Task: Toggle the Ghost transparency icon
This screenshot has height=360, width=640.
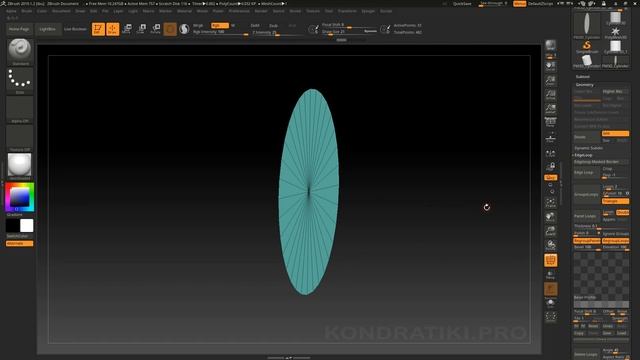Action: [551, 289]
